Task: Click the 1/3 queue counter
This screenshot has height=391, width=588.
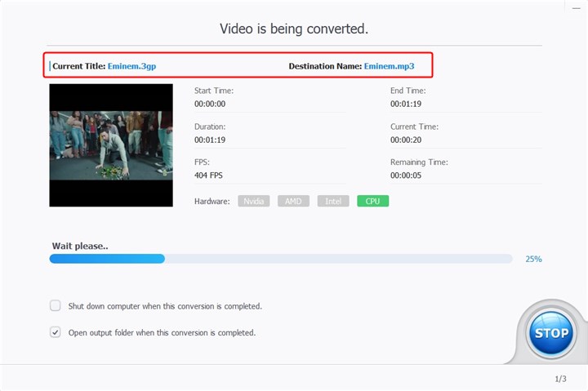Action: [x=560, y=379]
